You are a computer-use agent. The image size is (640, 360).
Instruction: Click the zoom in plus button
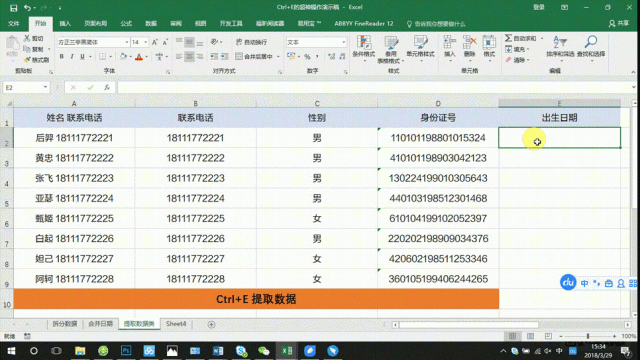click(615, 336)
